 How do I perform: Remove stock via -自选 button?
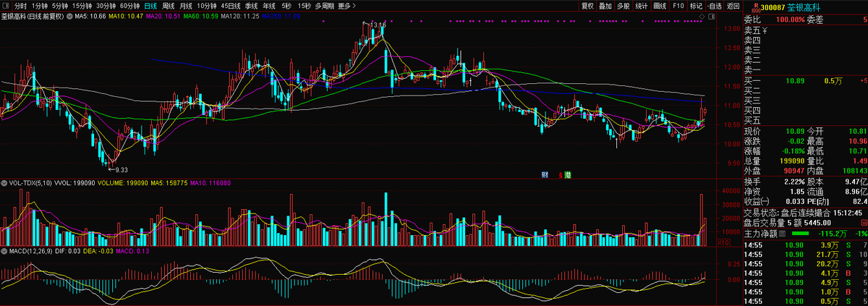[x=713, y=6]
